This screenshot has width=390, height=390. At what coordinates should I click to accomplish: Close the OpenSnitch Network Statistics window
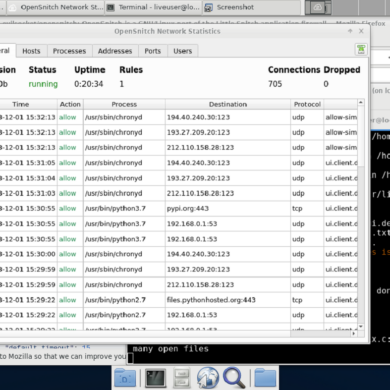click(x=361, y=31)
